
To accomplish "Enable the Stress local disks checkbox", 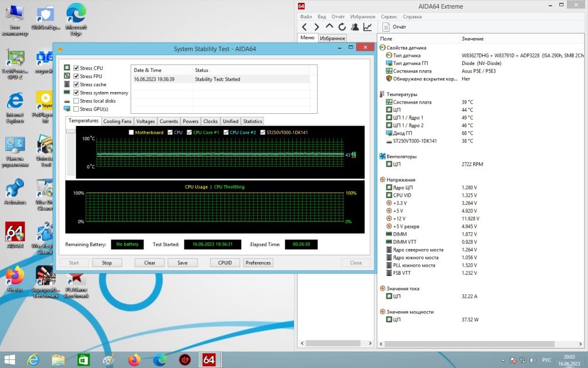I will 76,101.
